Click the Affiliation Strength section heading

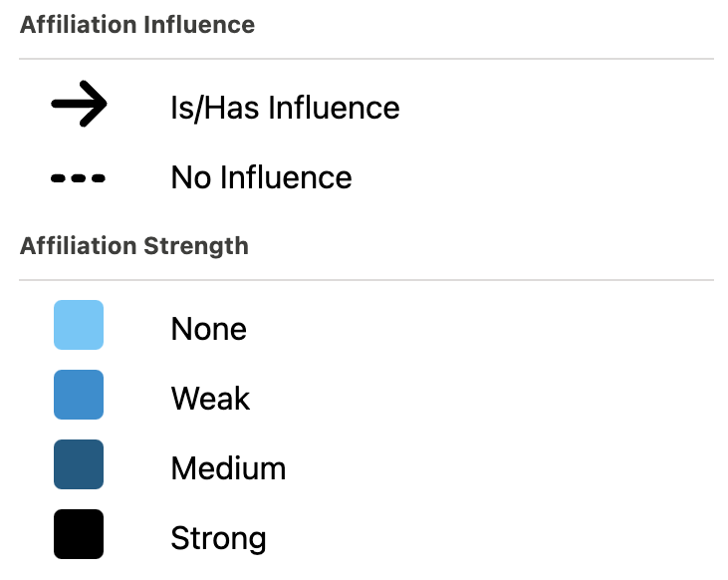click(134, 245)
